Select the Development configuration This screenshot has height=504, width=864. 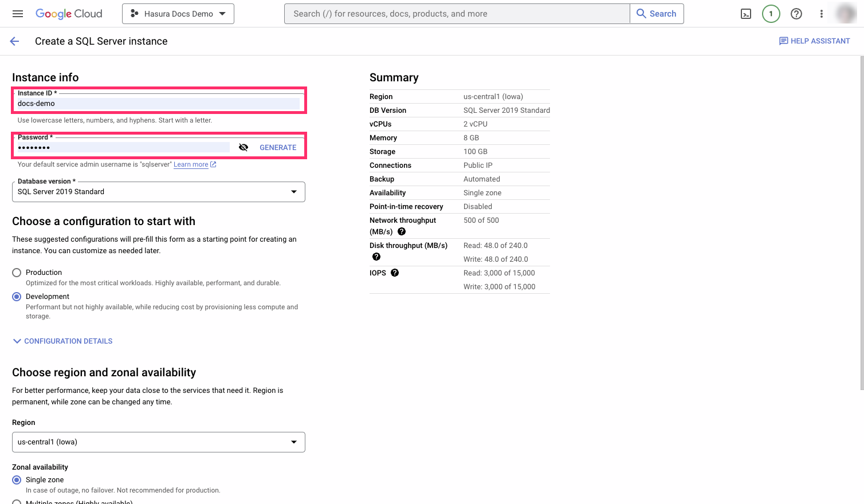pyautogui.click(x=17, y=297)
